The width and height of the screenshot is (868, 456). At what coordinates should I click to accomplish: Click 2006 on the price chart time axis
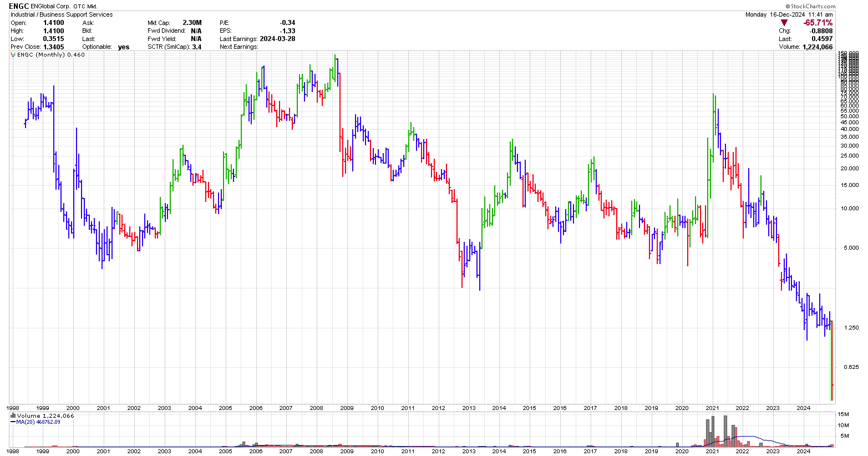pyautogui.click(x=256, y=408)
